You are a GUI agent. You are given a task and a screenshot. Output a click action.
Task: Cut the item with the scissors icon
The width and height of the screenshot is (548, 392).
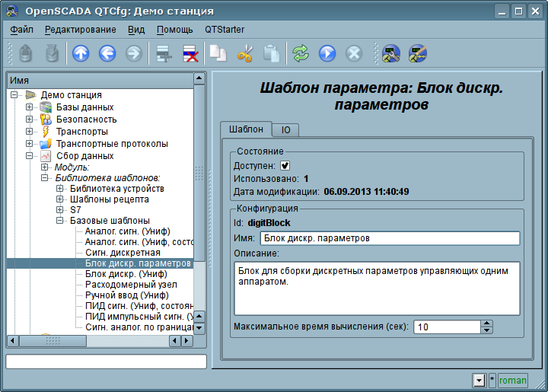244,53
